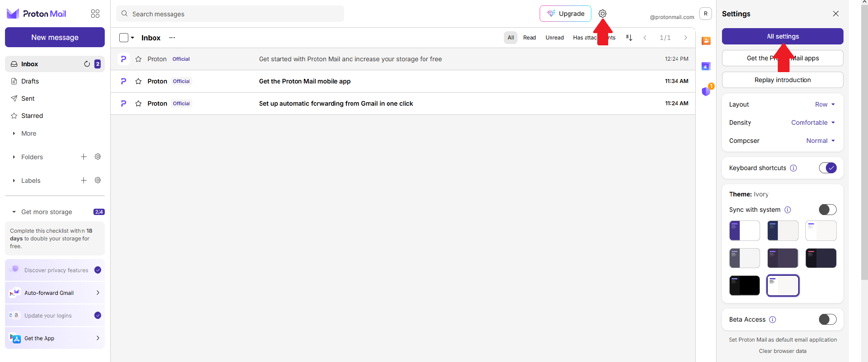Open the Starred folder
The width and height of the screenshot is (868, 362).
(x=55, y=116)
